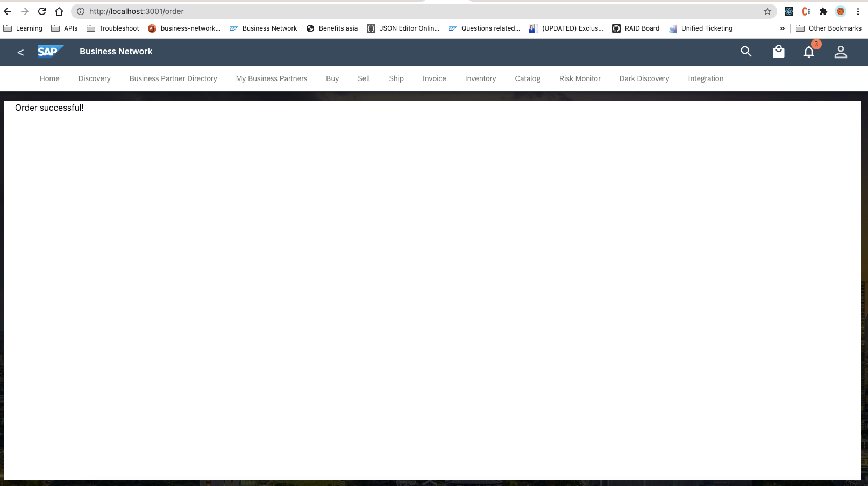The image size is (868, 486).
Task: Open the RAID Board bookmark
Action: point(636,28)
